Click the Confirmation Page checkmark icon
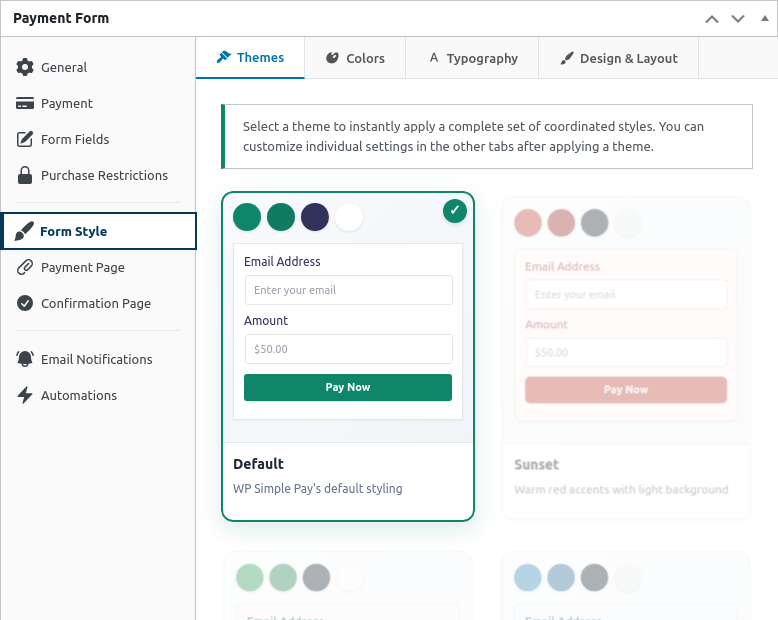 [x=25, y=303]
